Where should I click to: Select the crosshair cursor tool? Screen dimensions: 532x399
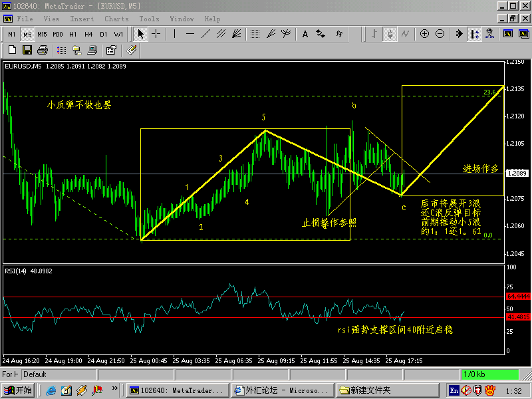coord(156,34)
